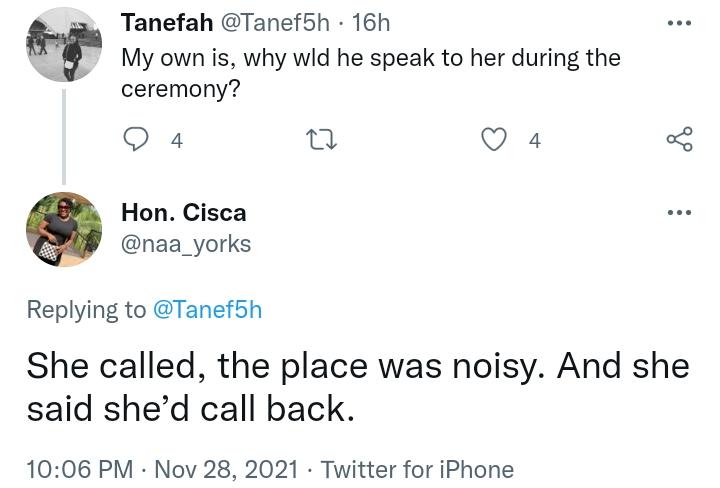
Task: Open more options on Tanefah's tweet
Action: click(x=679, y=22)
